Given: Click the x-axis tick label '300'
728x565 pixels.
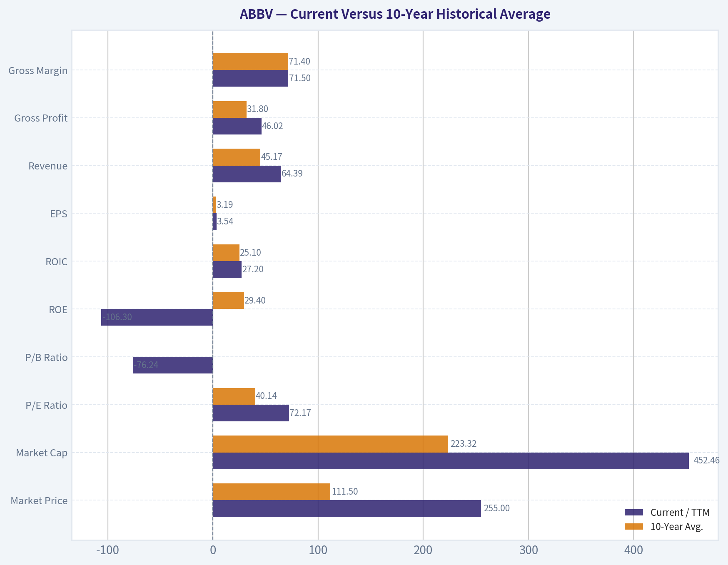Looking at the screenshot, I should (529, 550).
